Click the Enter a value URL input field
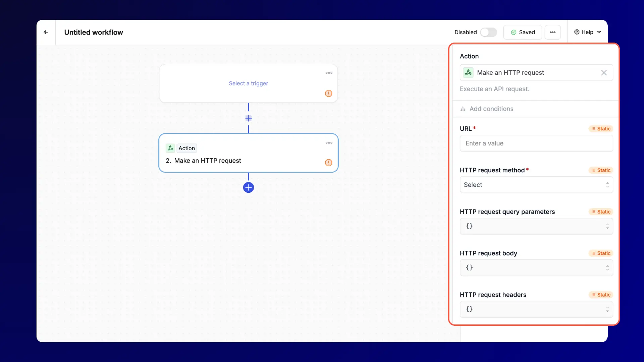The image size is (644, 362). (536, 143)
